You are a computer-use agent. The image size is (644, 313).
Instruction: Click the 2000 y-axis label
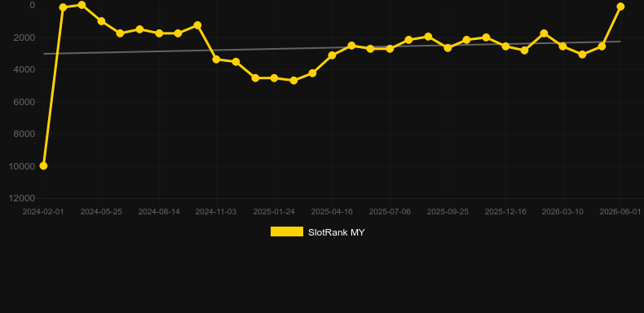(24, 37)
